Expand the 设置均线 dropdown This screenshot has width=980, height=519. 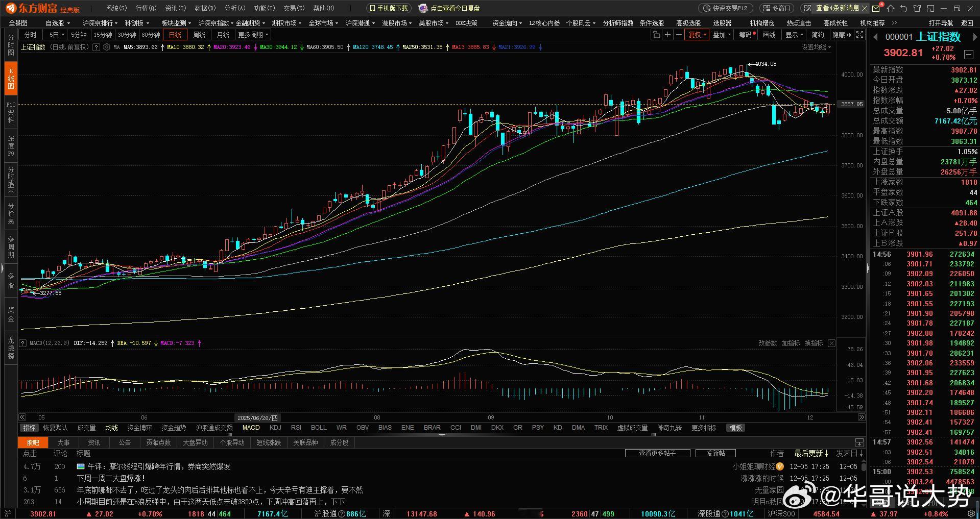pos(816,47)
